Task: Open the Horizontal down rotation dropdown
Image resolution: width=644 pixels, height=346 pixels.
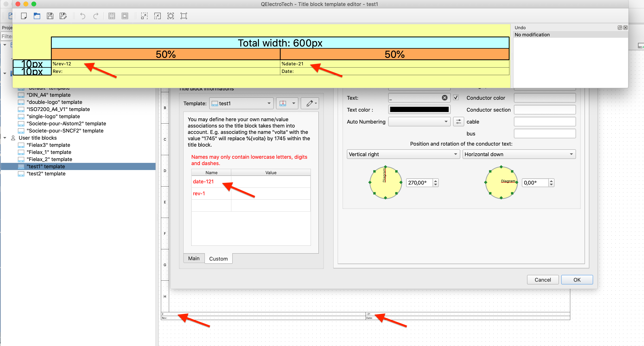Action: pyautogui.click(x=519, y=154)
